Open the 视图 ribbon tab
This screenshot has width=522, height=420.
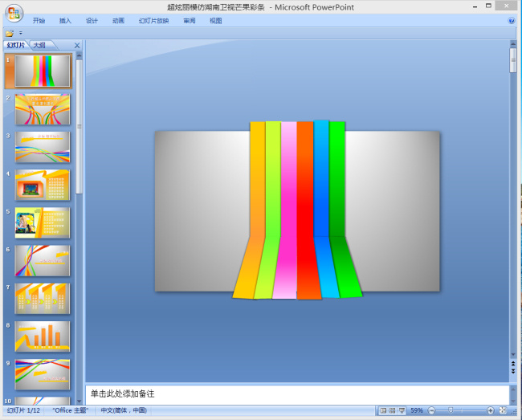[216, 21]
